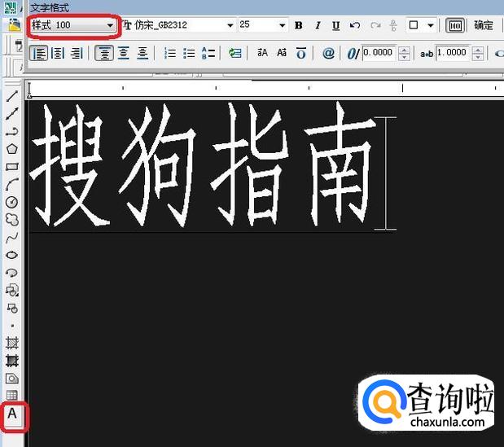Click the redo arrow in text formatting toolbar
Viewport: 504px width, 447px height.
tap(375, 25)
